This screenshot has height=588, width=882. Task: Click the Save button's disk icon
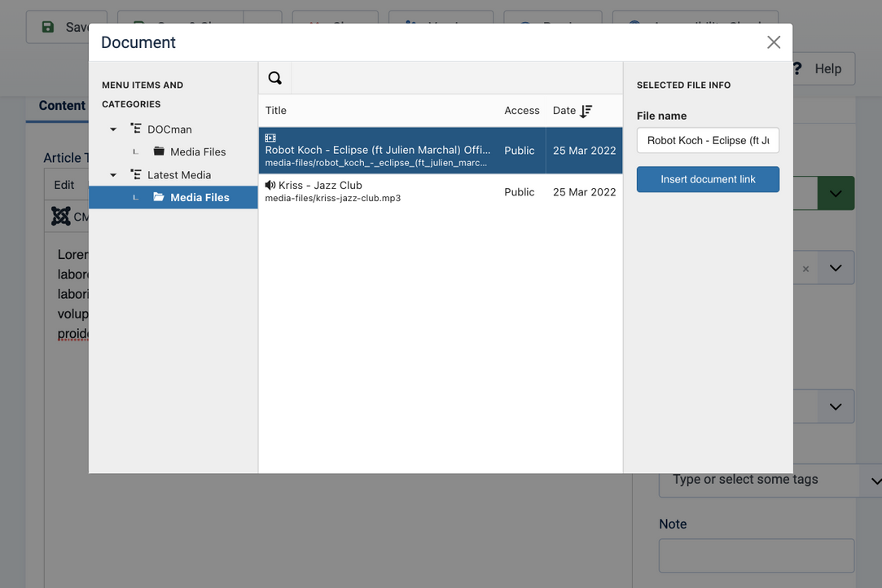click(x=48, y=27)
